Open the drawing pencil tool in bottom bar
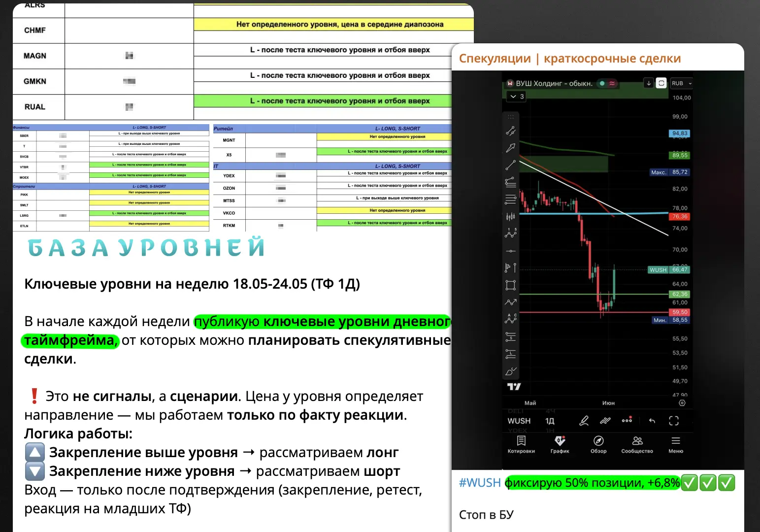 point(584,421)
